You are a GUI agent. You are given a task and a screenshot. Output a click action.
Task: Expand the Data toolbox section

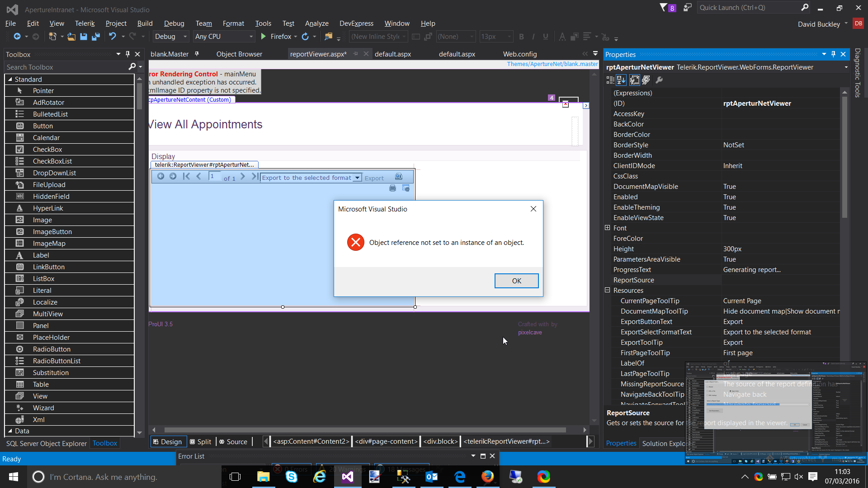tap(10, 431)
